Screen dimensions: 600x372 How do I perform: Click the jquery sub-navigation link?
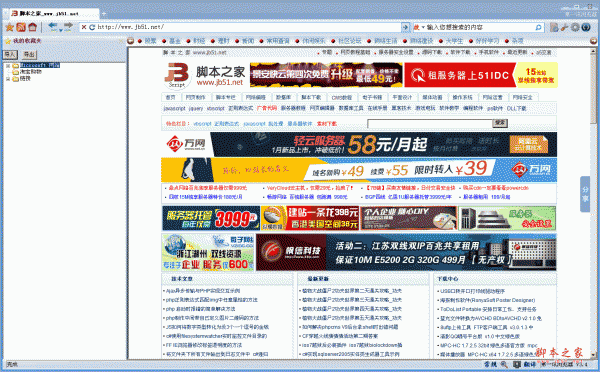(x=196, y=108)
